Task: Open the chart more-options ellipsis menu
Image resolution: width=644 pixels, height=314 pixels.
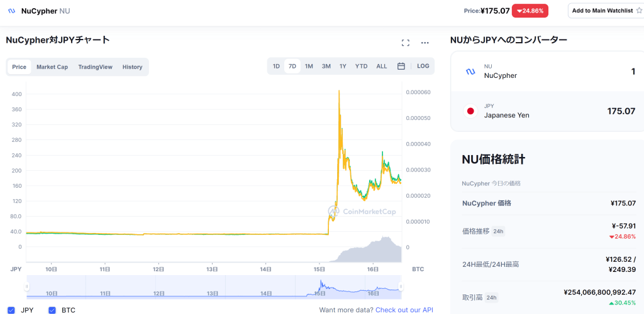Action: pos(425,43)
